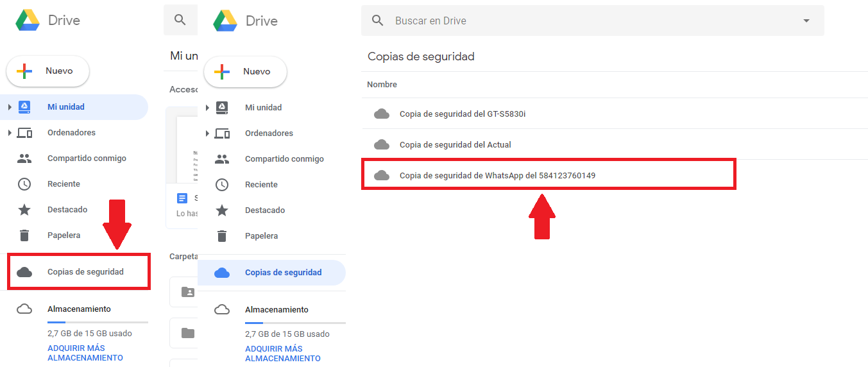Click the search magnifier in the left screenshot
Screen dimensions: 868x367
tap(180, 20)
